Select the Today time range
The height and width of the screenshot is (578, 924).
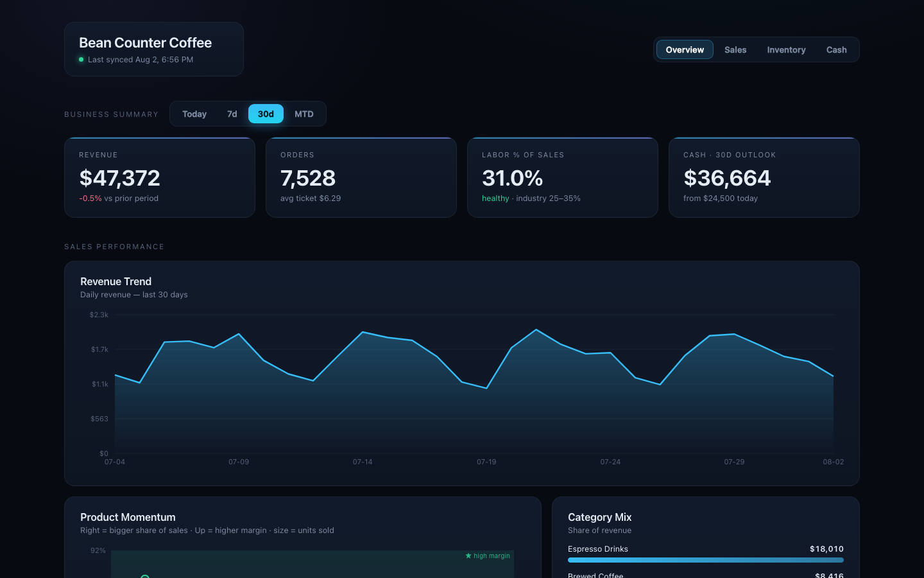(194, 114)
